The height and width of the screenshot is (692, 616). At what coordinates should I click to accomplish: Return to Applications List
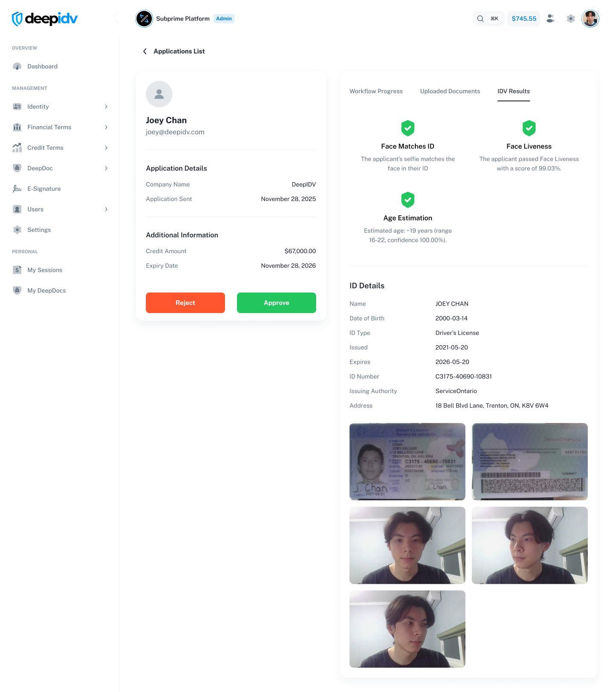pyautogui.click(x=179, y=51)
